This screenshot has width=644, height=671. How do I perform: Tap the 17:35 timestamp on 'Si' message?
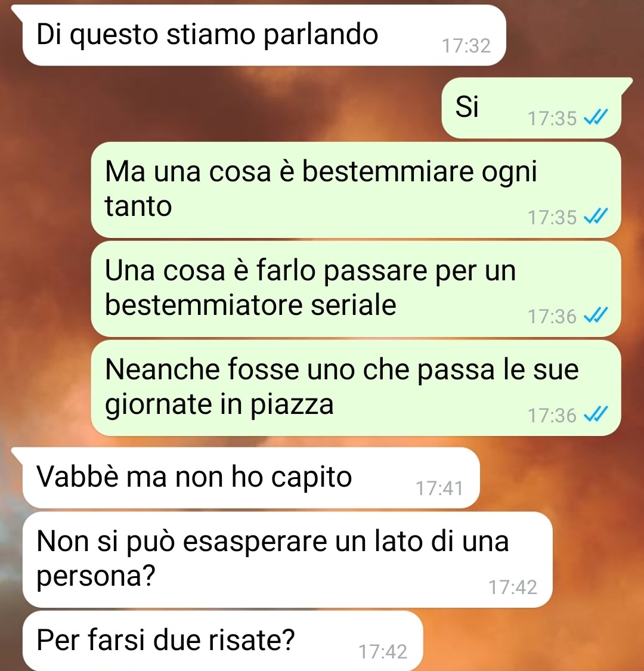pyautogui.click(x=552, y=119)
